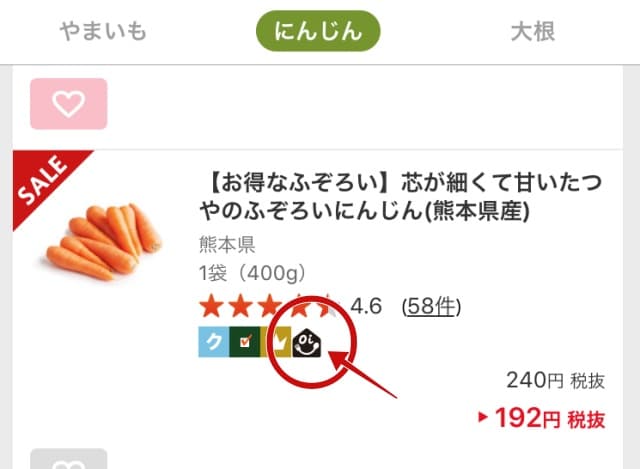Open the 大根 tab
Screen dimensions: 640x469
[533, 32]
